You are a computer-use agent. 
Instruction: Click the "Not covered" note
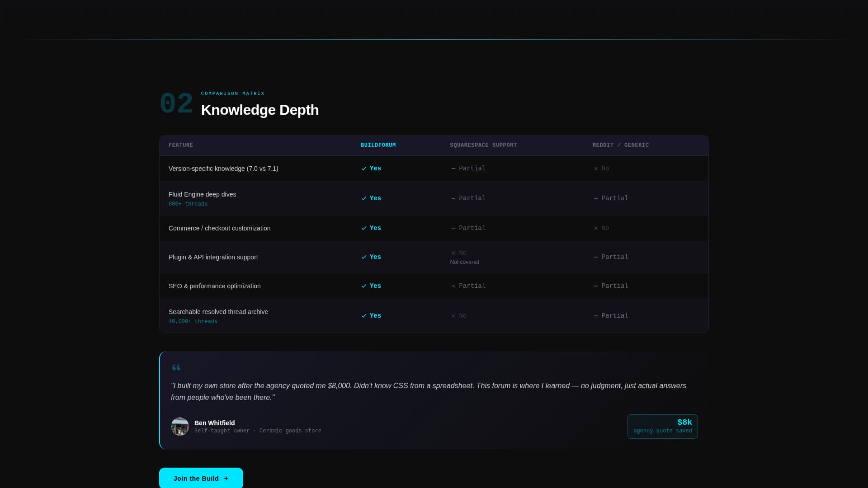pos(464,262)
